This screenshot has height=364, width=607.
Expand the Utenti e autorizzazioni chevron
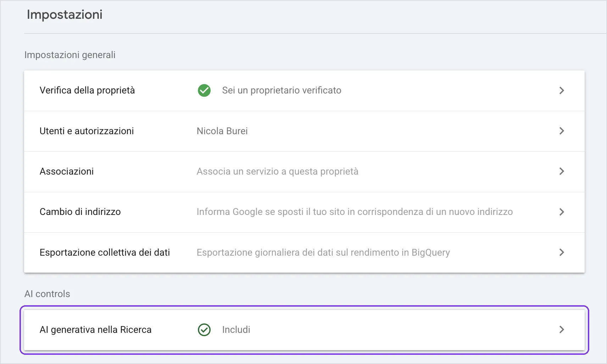[x=562, y=131]
